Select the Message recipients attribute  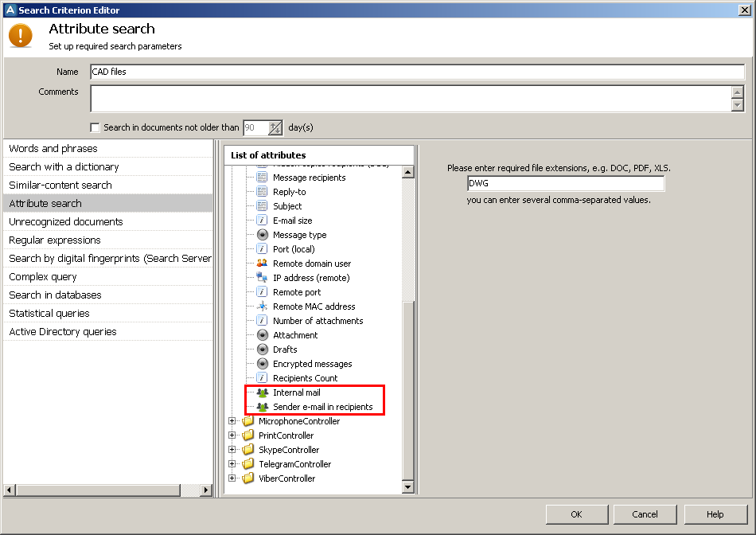(x=310, y=178)
